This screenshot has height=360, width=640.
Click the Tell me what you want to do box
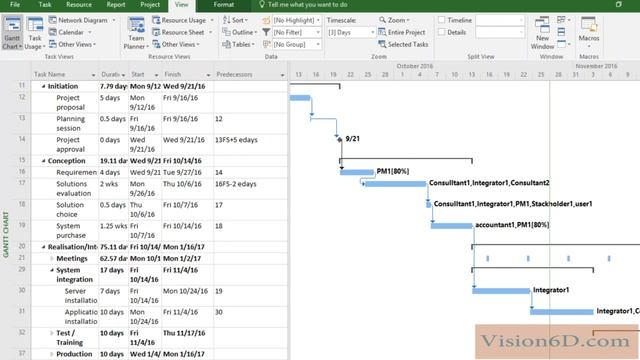(307, 4)
